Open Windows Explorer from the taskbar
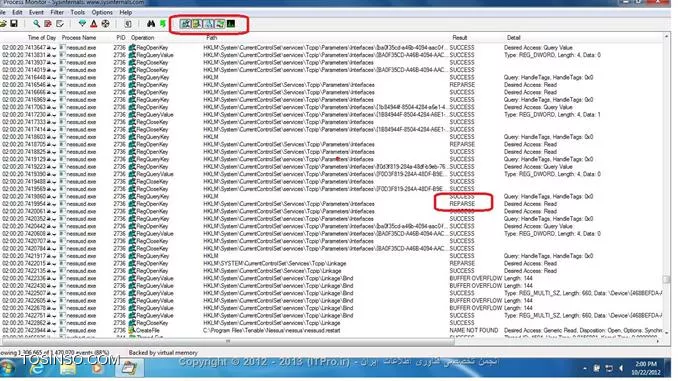Image resolution: width=678 pixels, height=381 pixels. tap(68, 368)
